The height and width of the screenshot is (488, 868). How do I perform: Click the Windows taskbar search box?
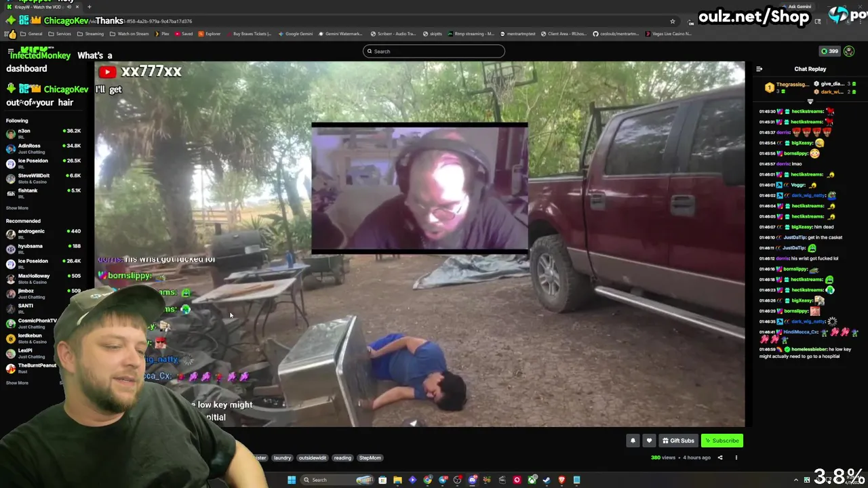(337, 480)
